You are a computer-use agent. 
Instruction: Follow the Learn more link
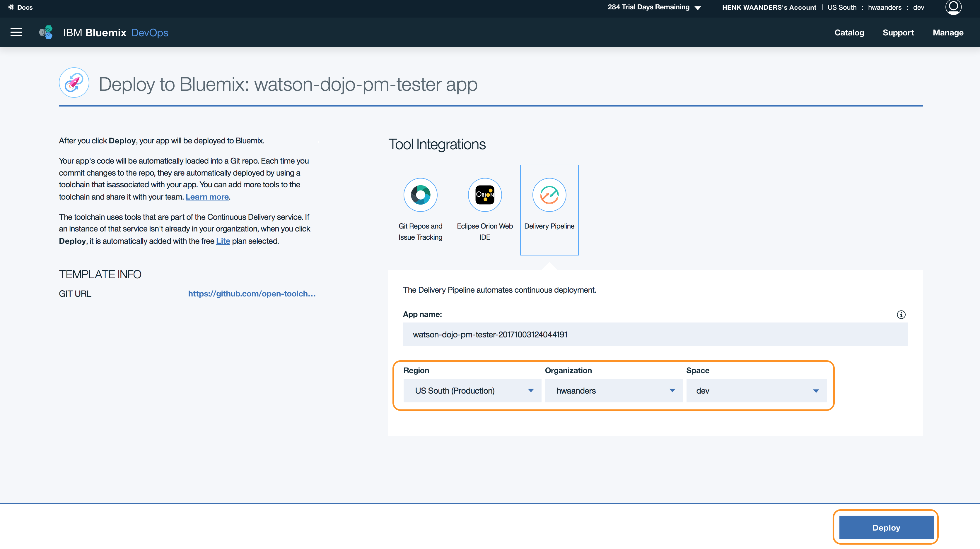point(207,197)
